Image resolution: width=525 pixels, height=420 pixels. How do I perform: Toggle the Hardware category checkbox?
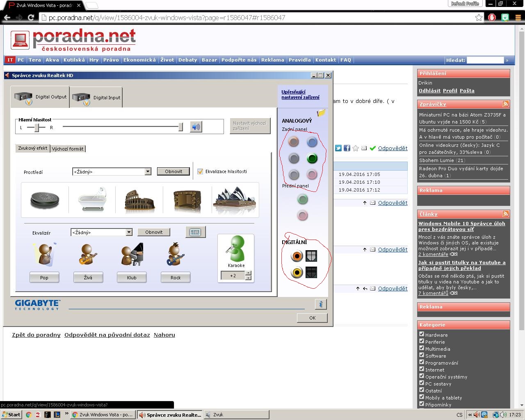tap(421, 334)
